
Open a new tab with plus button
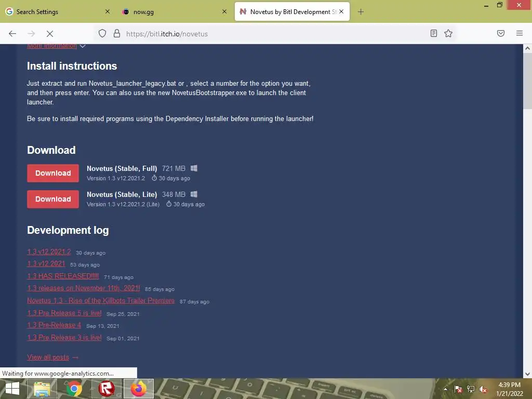361,12
